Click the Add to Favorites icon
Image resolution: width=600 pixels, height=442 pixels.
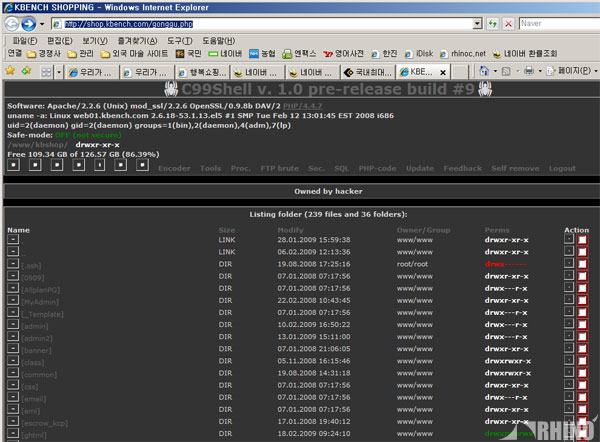(x=26, y=71)
